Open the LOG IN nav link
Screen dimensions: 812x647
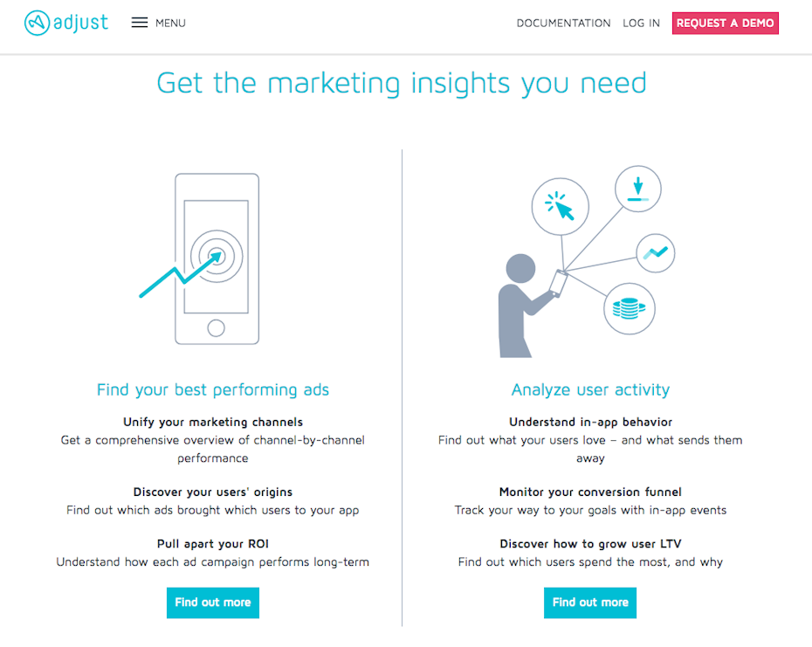641,24
